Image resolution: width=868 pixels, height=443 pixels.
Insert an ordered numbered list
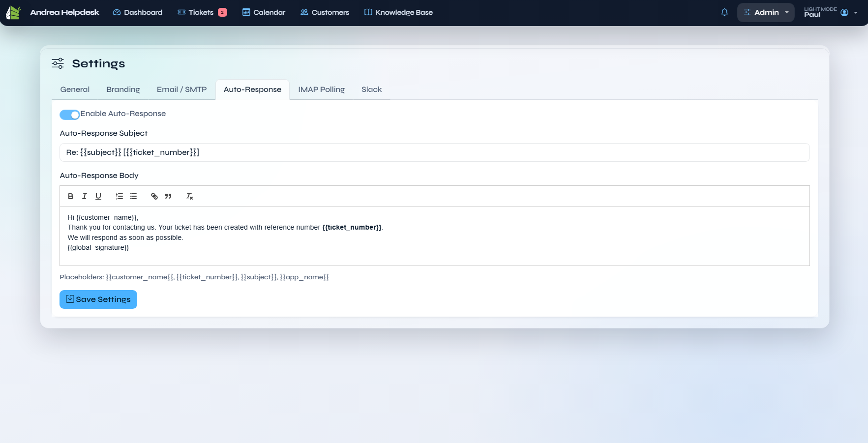pos(120,196)
